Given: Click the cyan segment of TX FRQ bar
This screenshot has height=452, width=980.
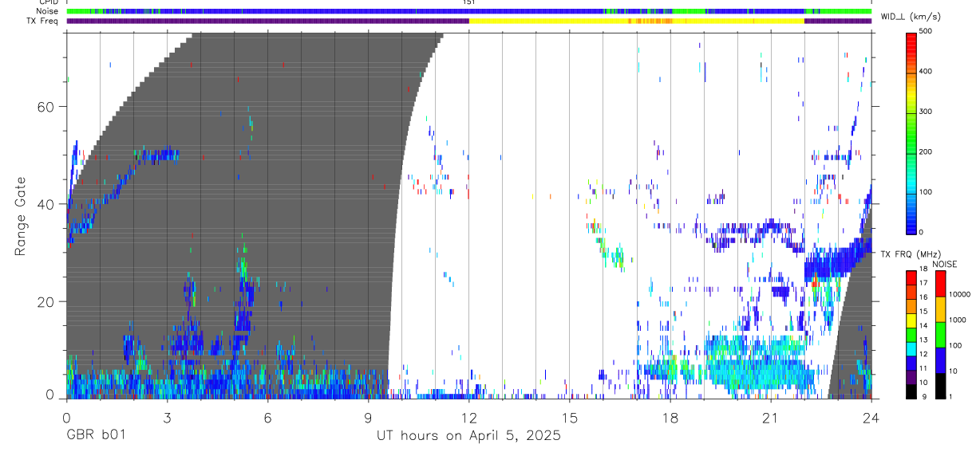Looking at the screenshot, I should [911, 348].
